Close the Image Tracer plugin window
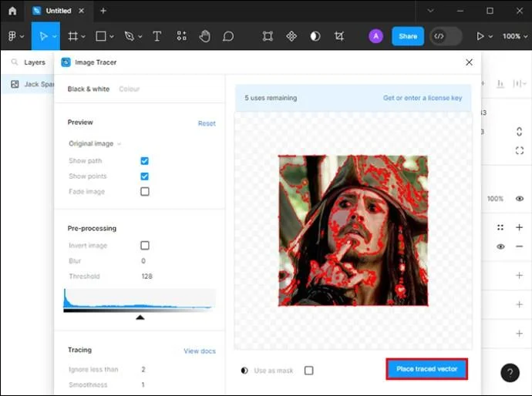The width and height of the screenshot is (532, 396). (469, 62)
